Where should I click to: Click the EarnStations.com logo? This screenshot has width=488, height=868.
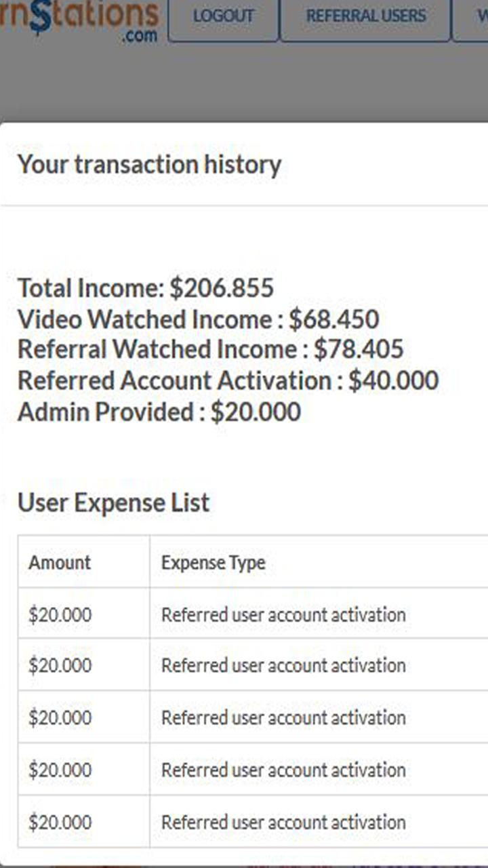tap(79, 20)
